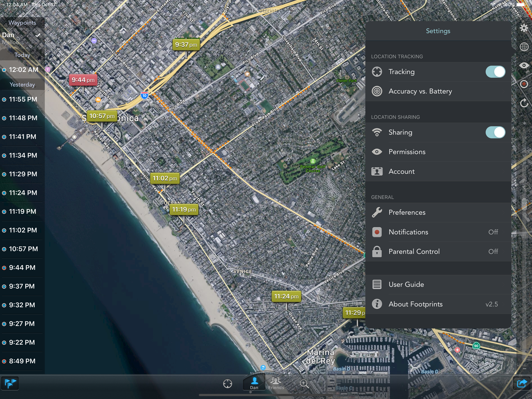Open Notifications setting showing Off
Viewport: 532px width, 399px height.
[438, 232]
